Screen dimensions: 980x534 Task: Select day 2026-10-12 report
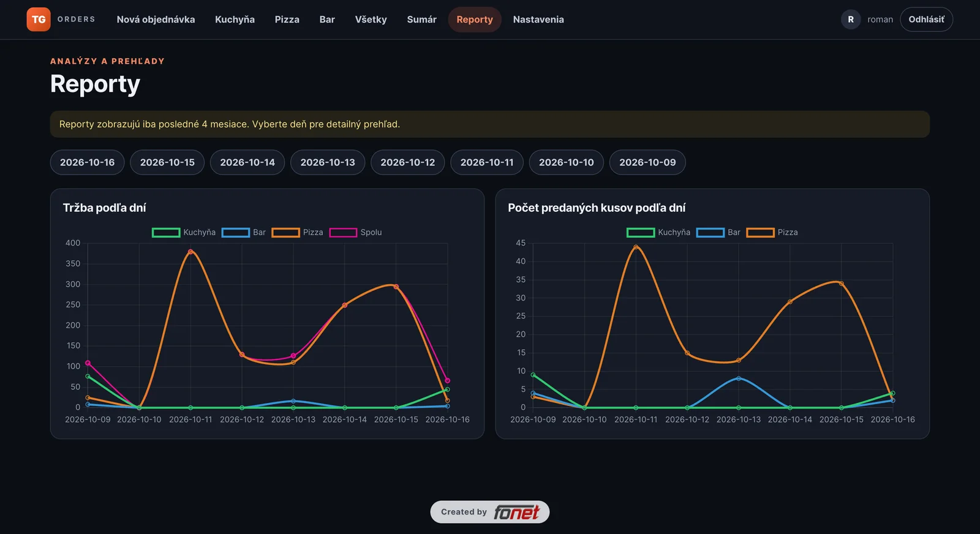pyautogui.click(x=408, y=162)
